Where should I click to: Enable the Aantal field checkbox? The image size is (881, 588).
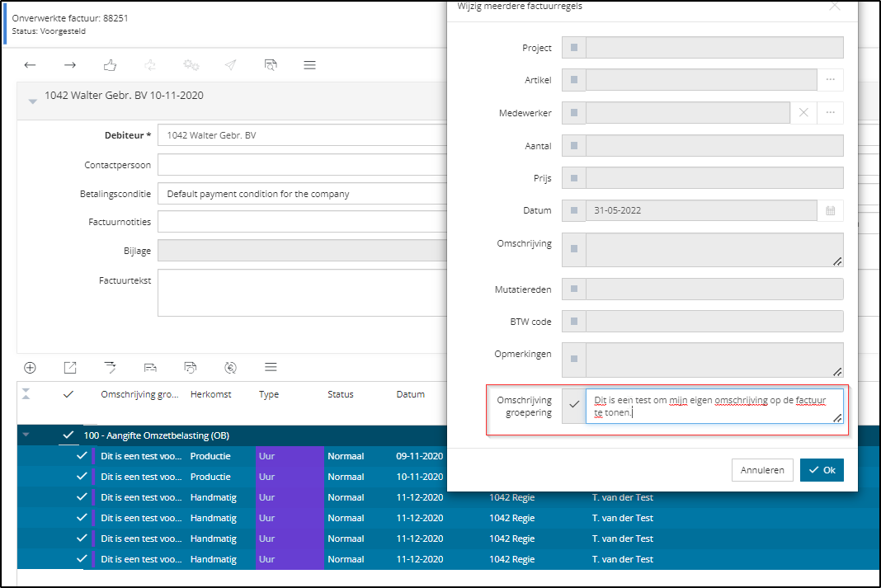pos(573,145)
